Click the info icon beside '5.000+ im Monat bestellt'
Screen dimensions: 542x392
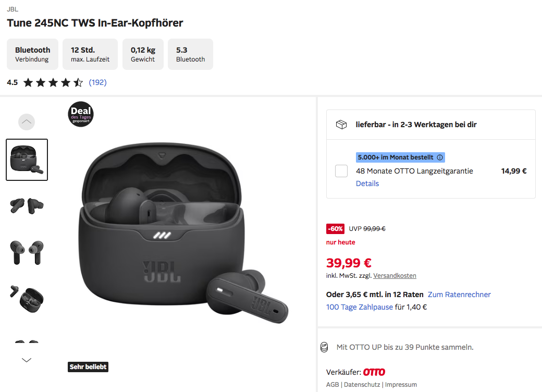pos(440,157)
